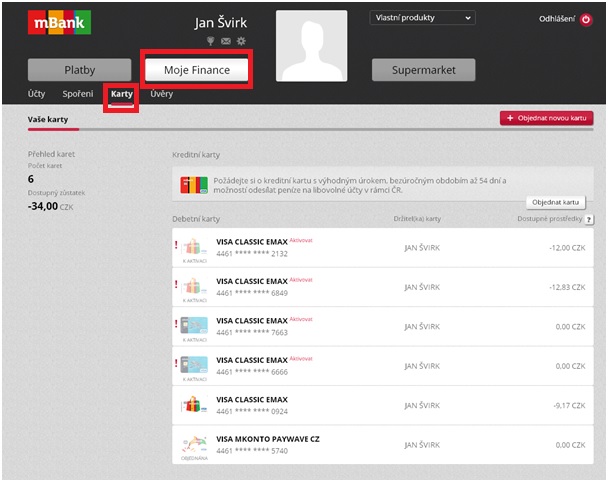The image size is (608, 482).
Task: Select VISA MKONTO PAYWAVE CZ card name
Action: click(x=268, y=439)
